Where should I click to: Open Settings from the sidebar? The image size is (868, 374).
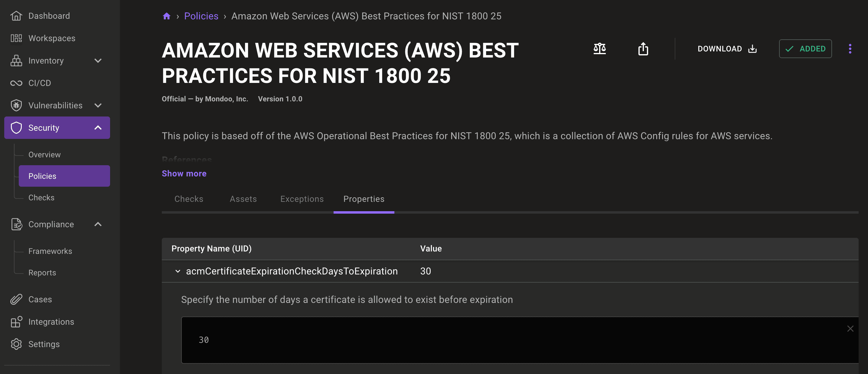pyautogui.click(x=44, y=344)
